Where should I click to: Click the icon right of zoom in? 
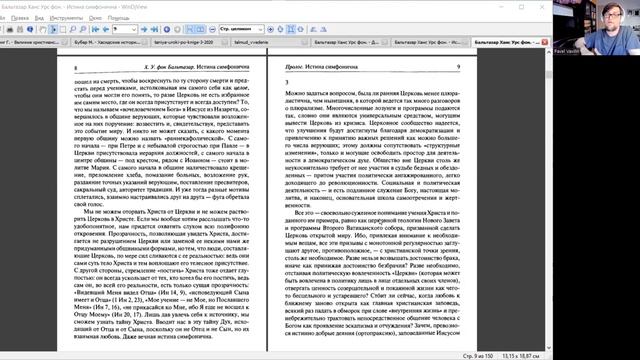point(280,29)
